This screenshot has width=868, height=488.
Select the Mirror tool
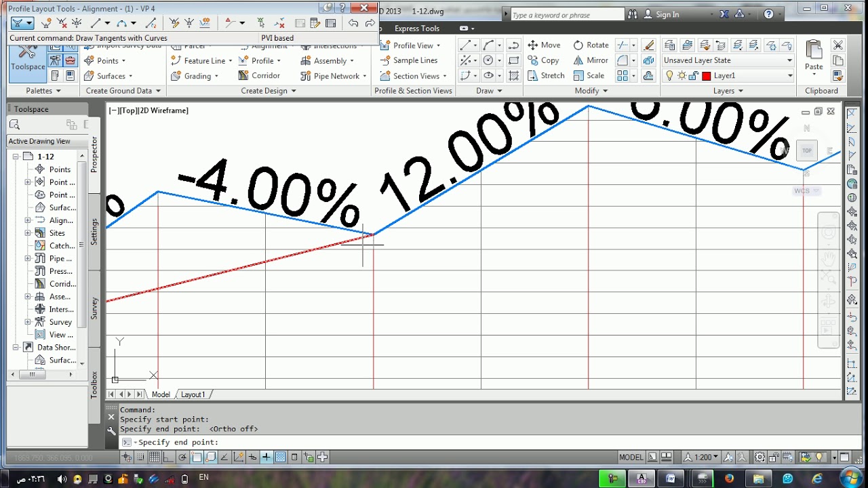point(591,60)
